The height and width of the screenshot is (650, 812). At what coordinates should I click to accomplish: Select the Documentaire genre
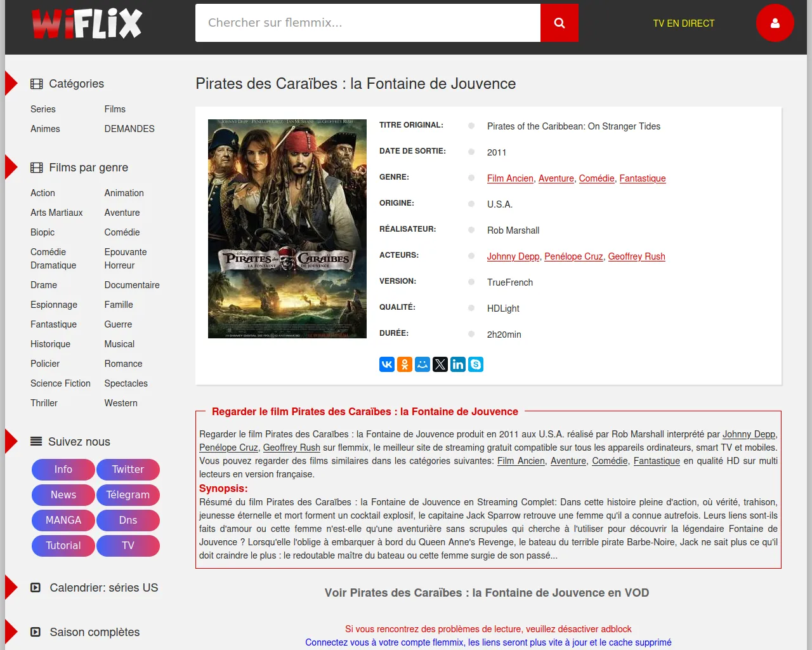pyautogui.click(x=132, y=285)
